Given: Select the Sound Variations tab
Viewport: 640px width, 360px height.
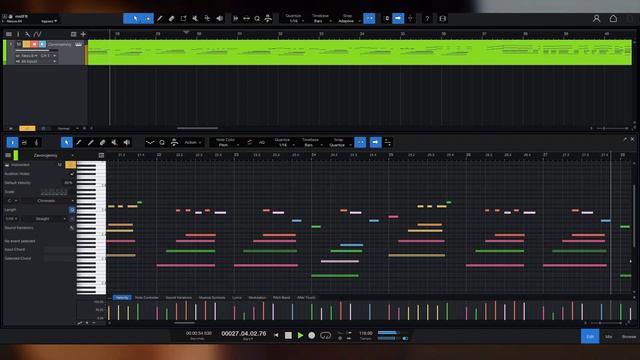Looking at the screenshot, I should pyautogui.click(x=178, y=298).
